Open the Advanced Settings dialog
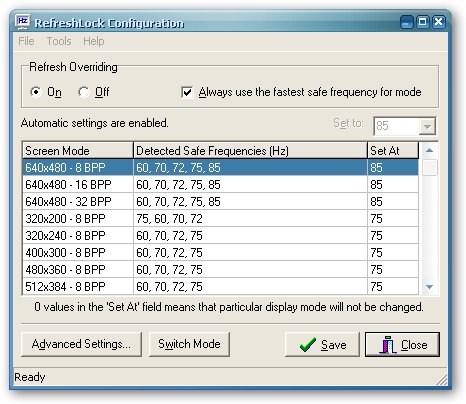The image size is (466, 404). (81, 344)
